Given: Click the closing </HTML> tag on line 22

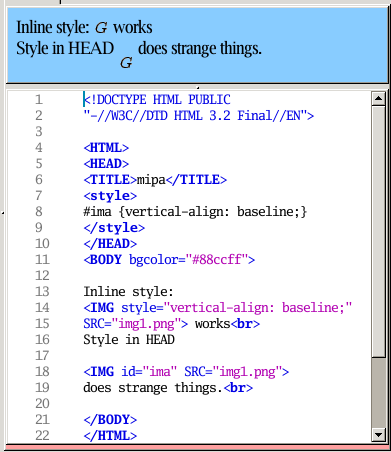Looking at the screenshot, I should pyautogui.click(x=110, y=436).
